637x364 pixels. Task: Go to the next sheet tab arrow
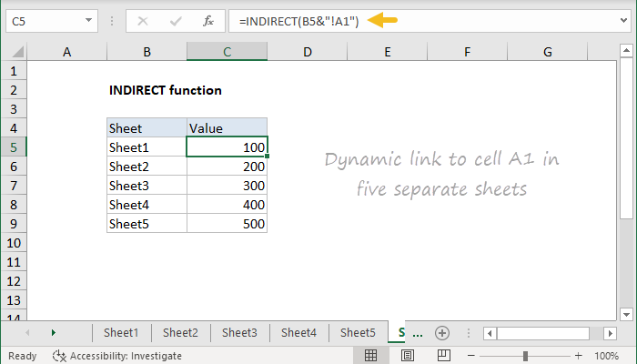53,333
